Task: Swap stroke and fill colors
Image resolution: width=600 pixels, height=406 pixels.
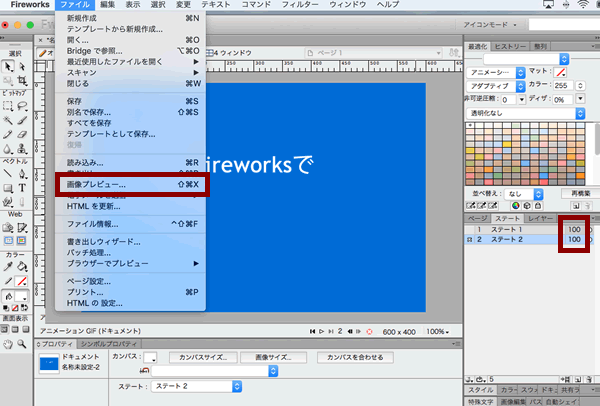Action: 24,308
